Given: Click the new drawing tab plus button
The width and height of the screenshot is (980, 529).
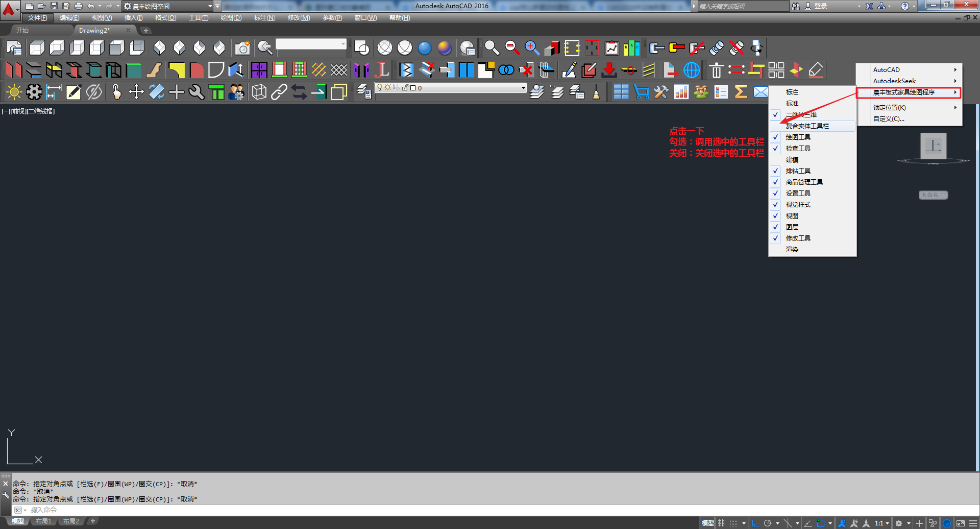Looking at the screenshot, I should pos(146,31).
